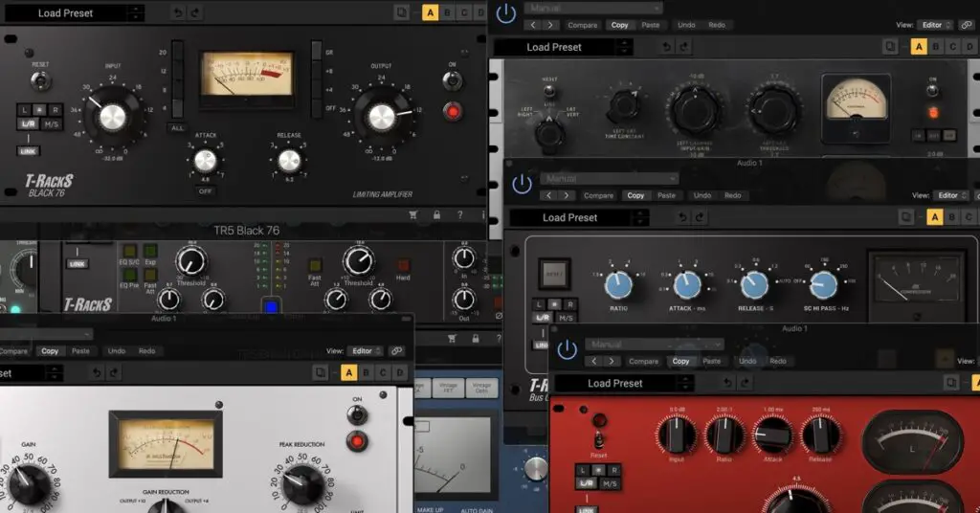Image resolution: width=980 pixels, height=513 pixels.
Task: Select preset slot A on Black 76
Action: tap(430, 12)
